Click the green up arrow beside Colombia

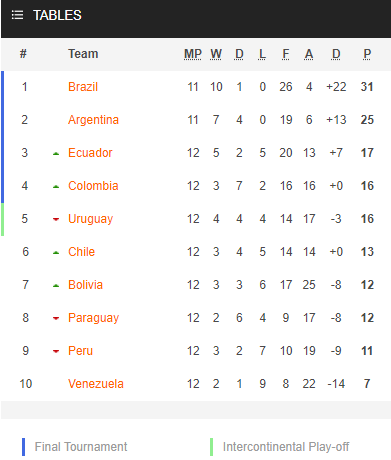56,187
